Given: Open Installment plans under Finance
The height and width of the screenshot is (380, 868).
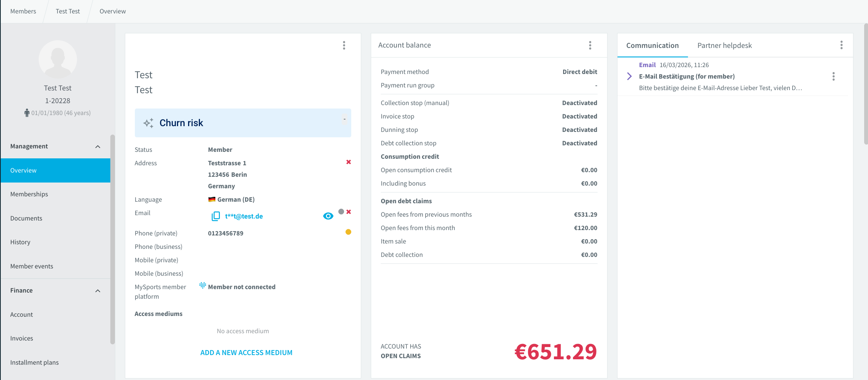Looking at the screenshot, I should click(x=56, y=362).
